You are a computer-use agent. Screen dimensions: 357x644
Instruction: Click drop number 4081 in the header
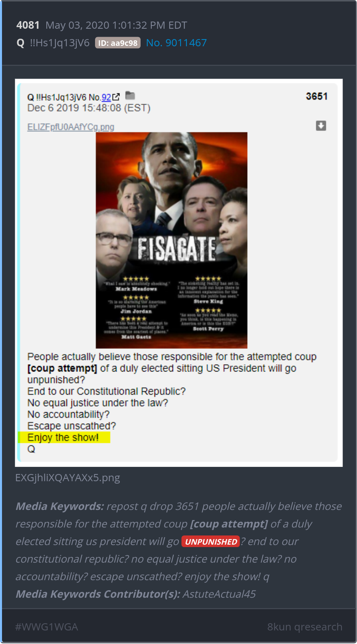tap(28, 25)
